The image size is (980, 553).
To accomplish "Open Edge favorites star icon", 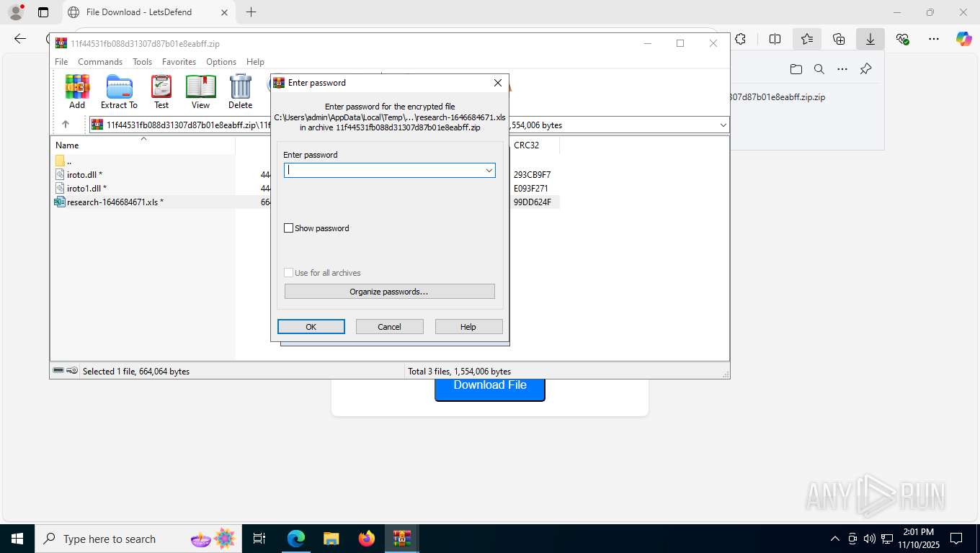I will [x=807, y=39].
